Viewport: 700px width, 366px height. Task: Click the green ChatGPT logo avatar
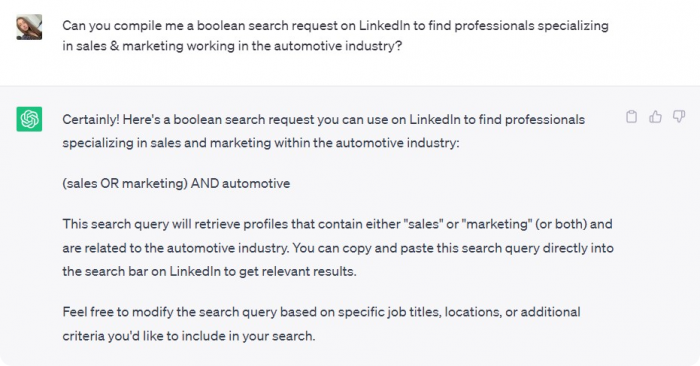[x=29, y=119]
